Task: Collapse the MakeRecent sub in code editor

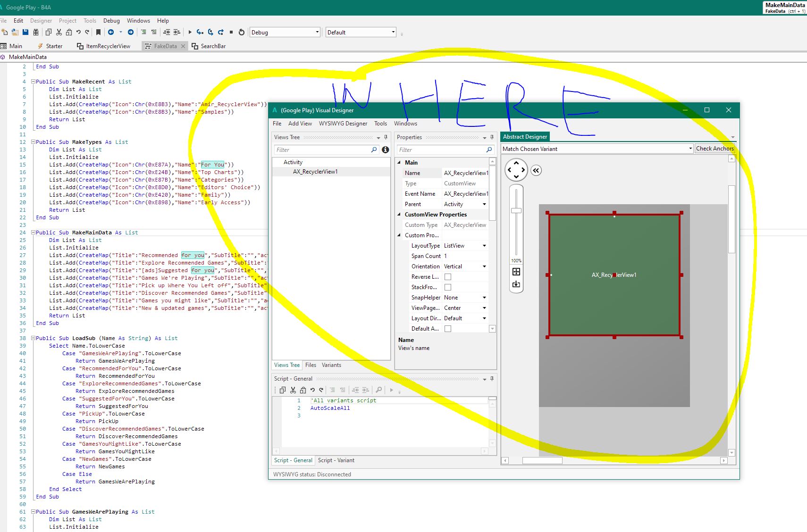Action: click(x=33, y=82)
